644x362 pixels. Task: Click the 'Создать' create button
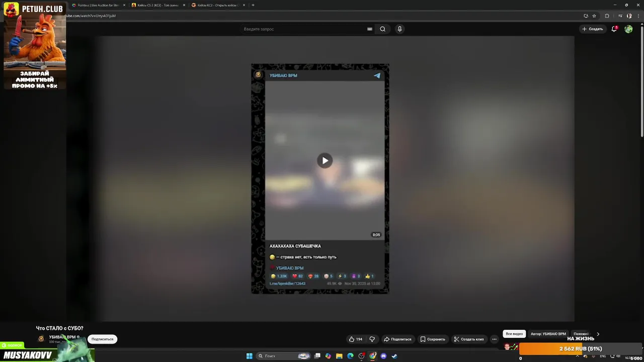click(593, 29)
